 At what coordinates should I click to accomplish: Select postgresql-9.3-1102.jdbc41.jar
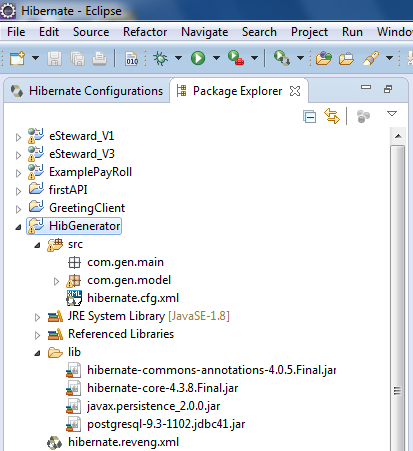(x=166, y=424)
